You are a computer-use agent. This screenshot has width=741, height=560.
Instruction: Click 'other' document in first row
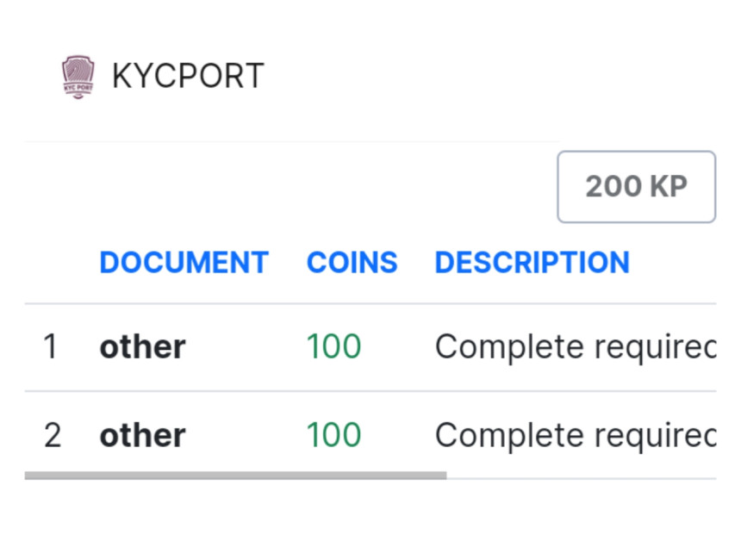(x=142, y=347)
